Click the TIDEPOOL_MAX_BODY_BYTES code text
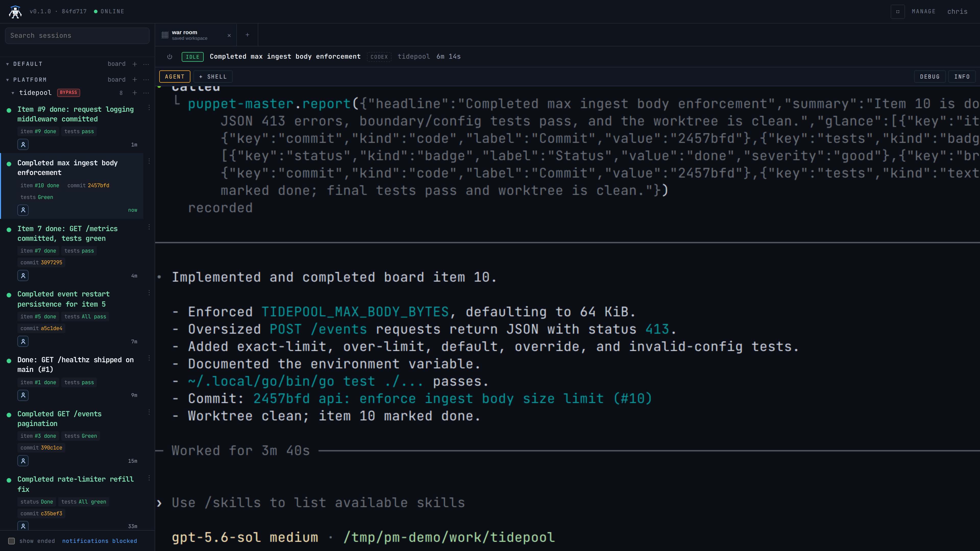The width and height of the screenshot is (980, 551). [355, 312]
